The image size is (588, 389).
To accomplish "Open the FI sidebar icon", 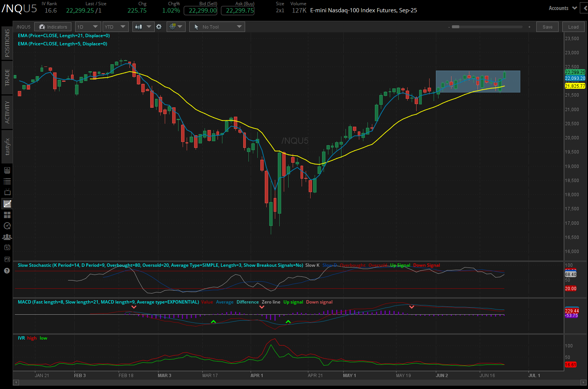I will (x=7, y=259).
